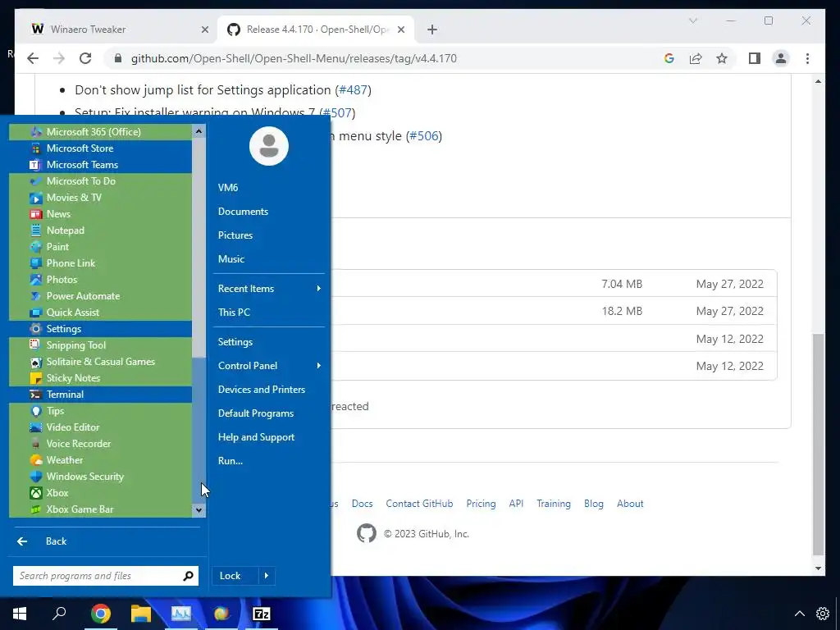The height and width of the screenshot is (630, 840).
Task: Open Documents from start menu
Action: pos(269,212)
